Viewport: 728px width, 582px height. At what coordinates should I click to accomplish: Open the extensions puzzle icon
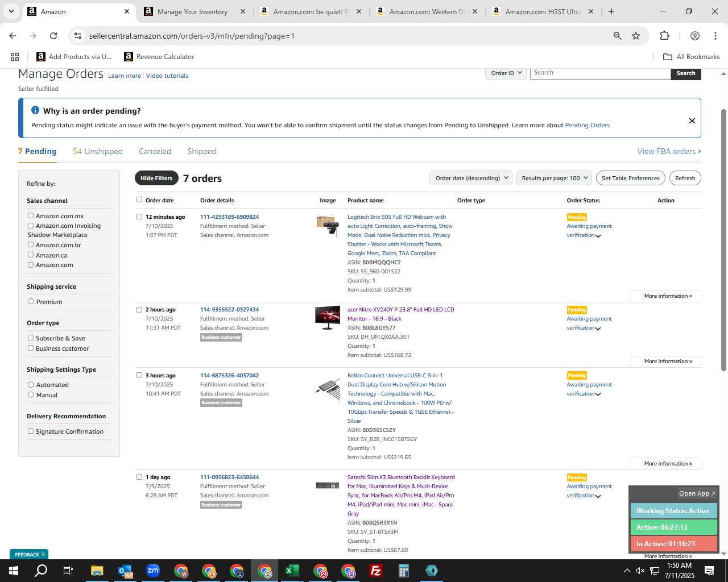point(664,36)
